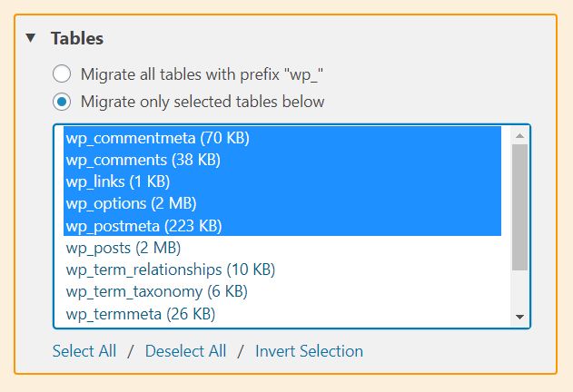The height and width of the screenshot is (392, 573).
Task: Click the Select All link
Action: click(x=84, y=351)
